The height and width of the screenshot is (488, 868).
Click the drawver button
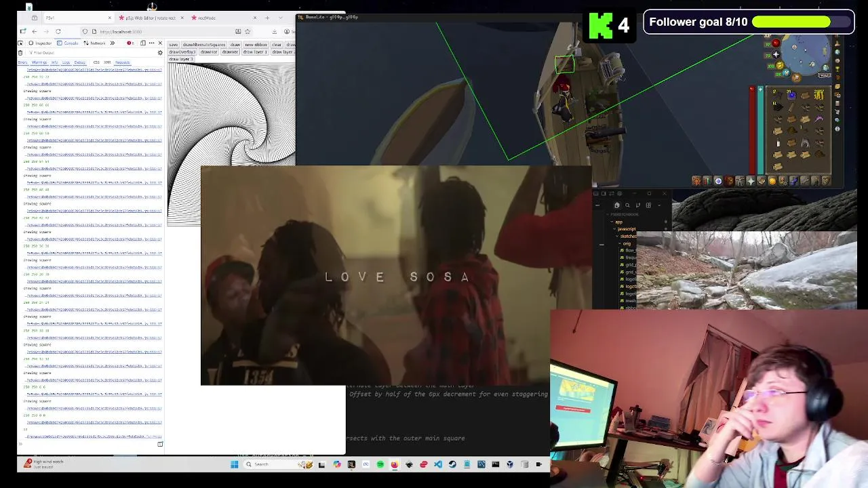tap(230, 52)
